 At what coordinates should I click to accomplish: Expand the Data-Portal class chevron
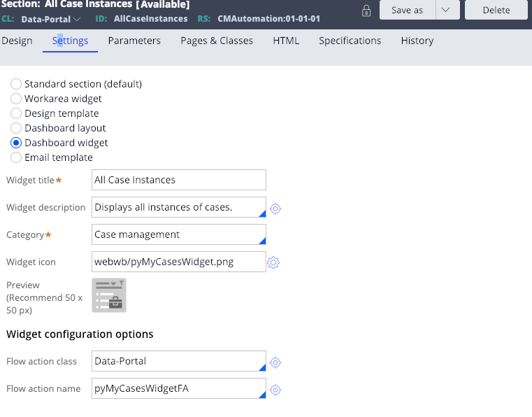(x=77, y=19)
